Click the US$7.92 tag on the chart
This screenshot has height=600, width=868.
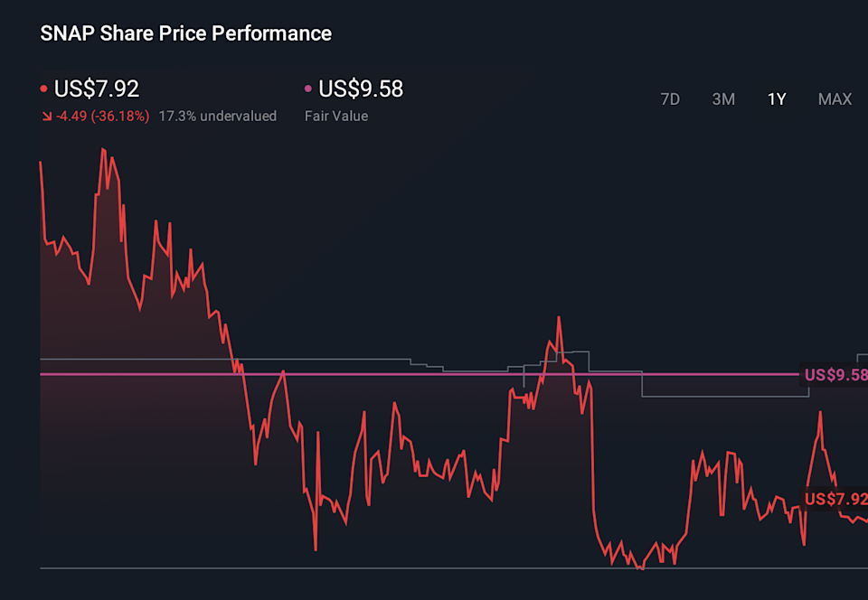coord(835,499)
